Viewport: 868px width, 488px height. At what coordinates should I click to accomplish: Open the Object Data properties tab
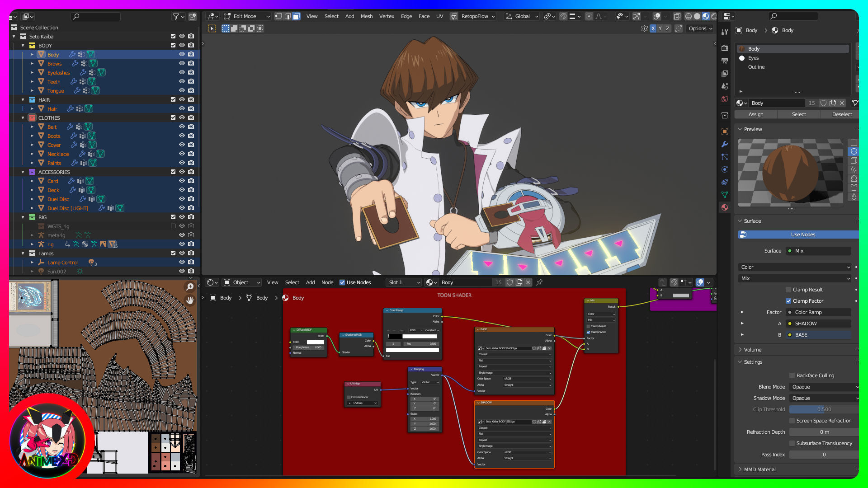725,195
